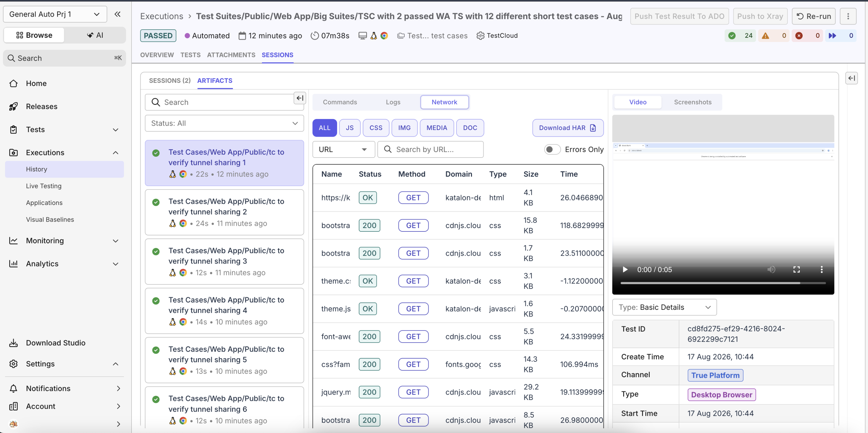The image size is (868, 433).
Task: Filter network requests by JS
Action: (350, 128)
